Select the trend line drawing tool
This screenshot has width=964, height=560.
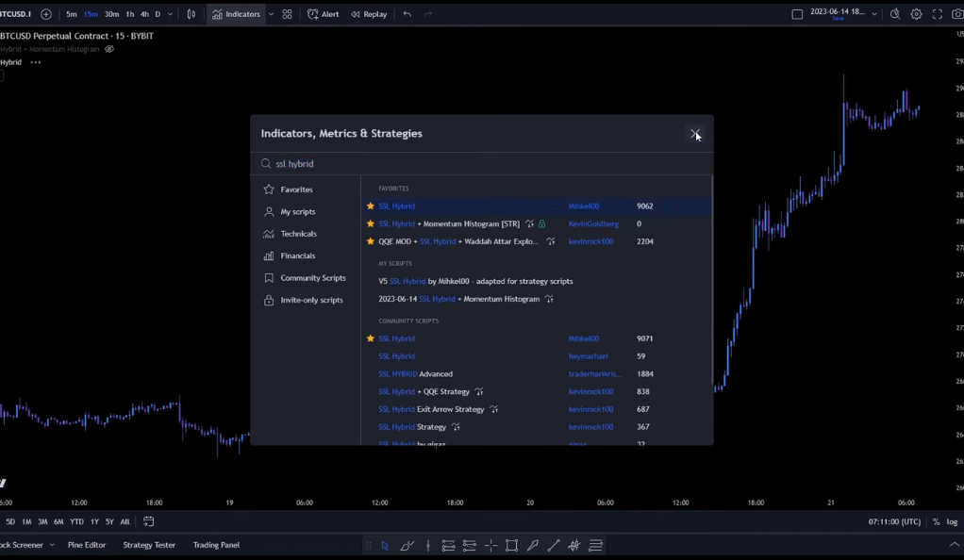point(554,545)
